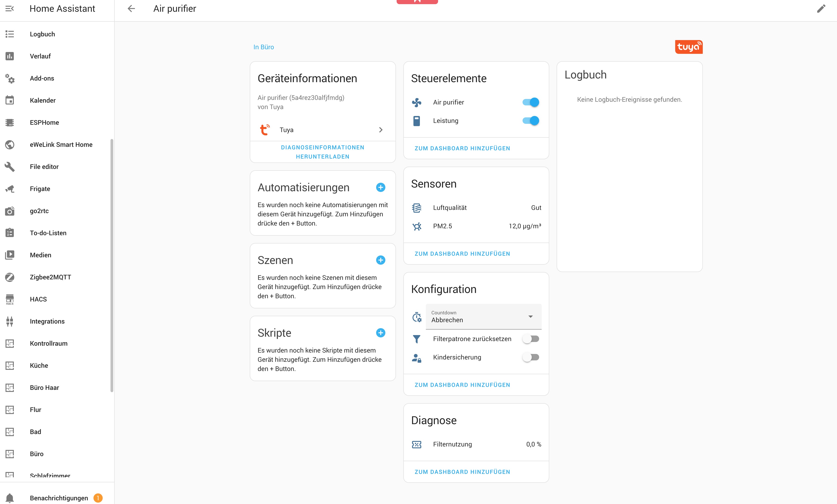
Task: Add scene with Szenen plus icon
Action: 381,260
